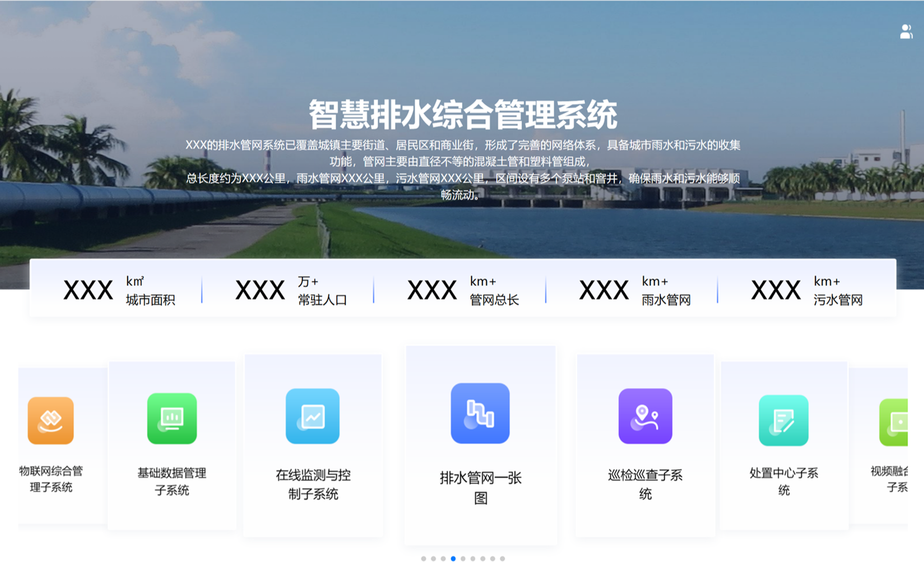Open the teal 处置中心 edit icon
This screenshot has height=578, width=924.
tap(783, 420)
